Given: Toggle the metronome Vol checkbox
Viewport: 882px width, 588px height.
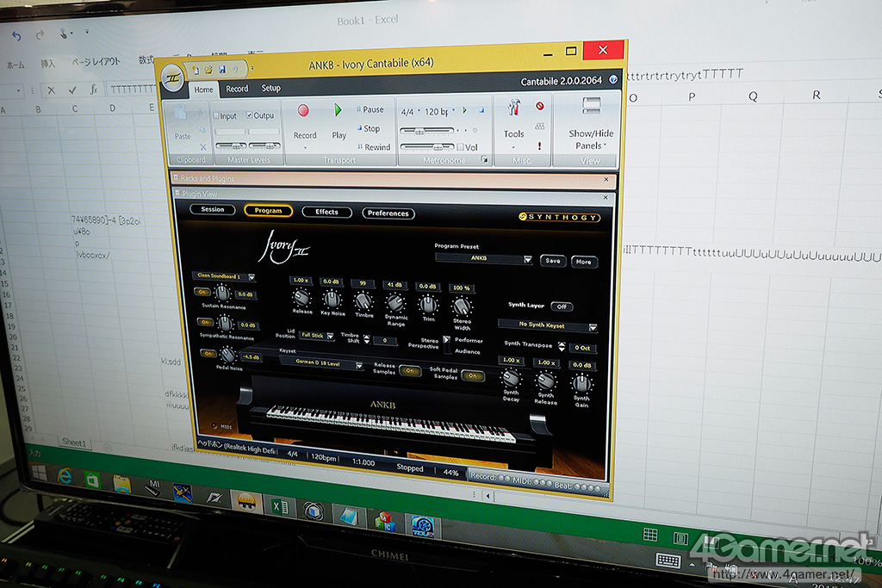Looking at the screenshot, I should (461, 146).
